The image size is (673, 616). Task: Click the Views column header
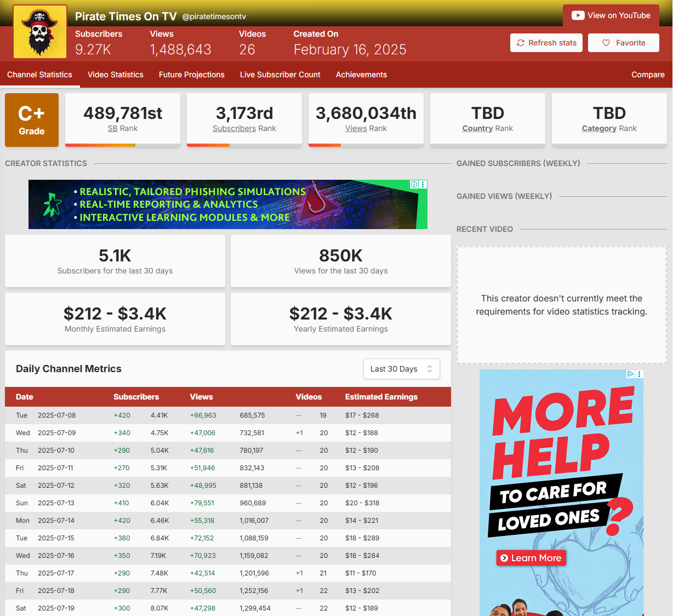click(202, 397)
